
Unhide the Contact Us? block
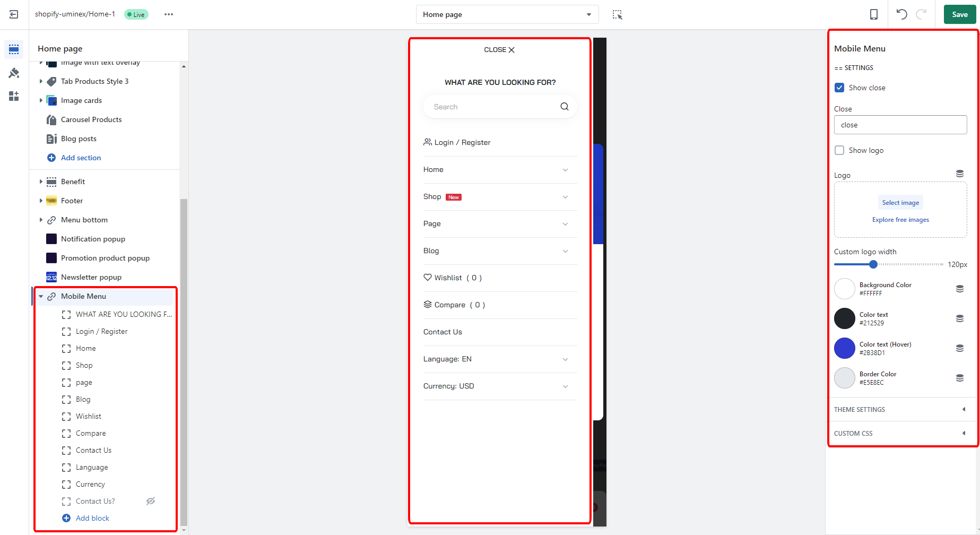[x=151, y=501]
